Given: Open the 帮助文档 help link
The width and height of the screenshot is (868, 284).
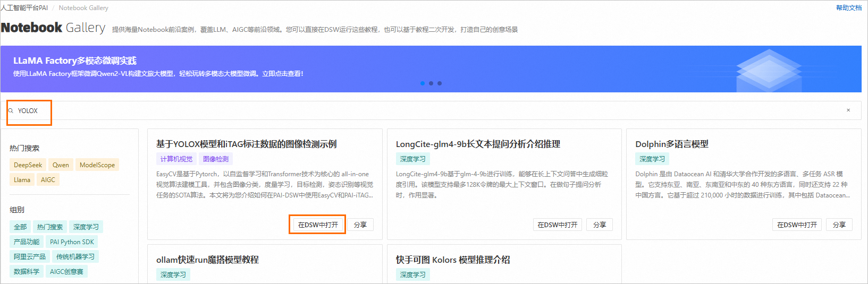Looking at the screenshot, I should click(x=849, y=7).
